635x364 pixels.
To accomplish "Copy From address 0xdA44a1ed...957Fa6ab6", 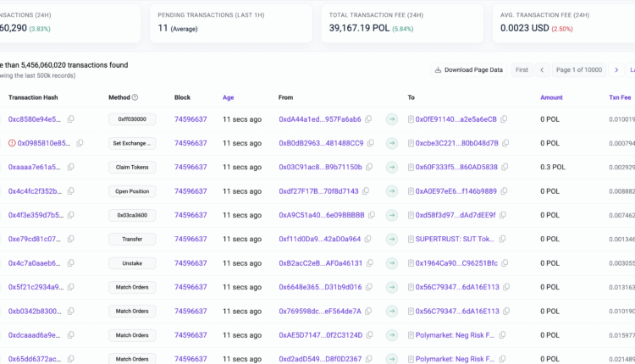I will pyautogui.click(x=370, y=119).
